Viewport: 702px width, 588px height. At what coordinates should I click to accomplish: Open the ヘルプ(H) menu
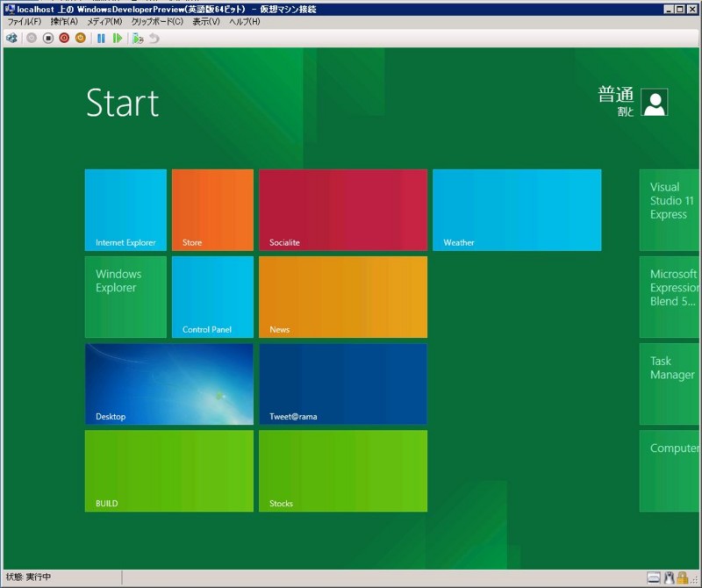[245, 21]
